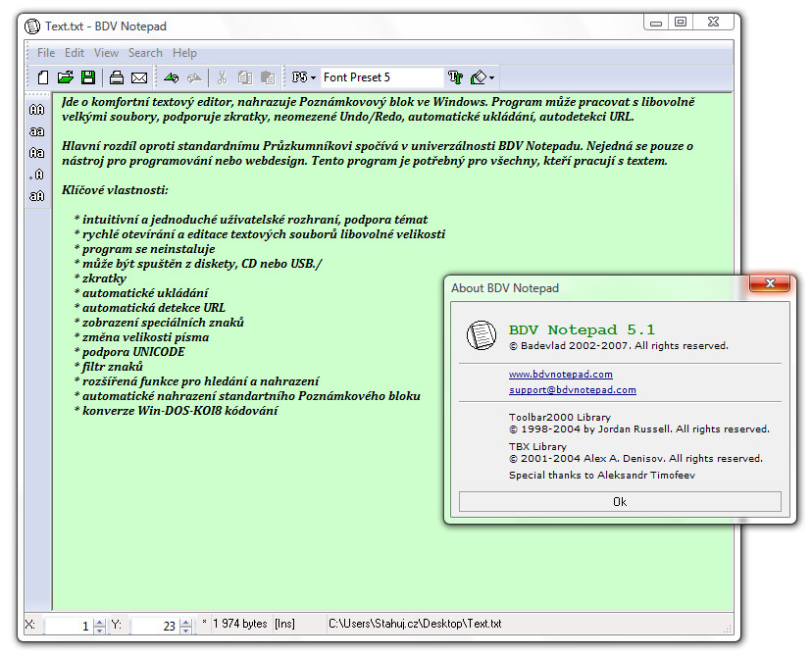
Task: Expand the arrow next to the paint bucket
Action: coord(491,78)
